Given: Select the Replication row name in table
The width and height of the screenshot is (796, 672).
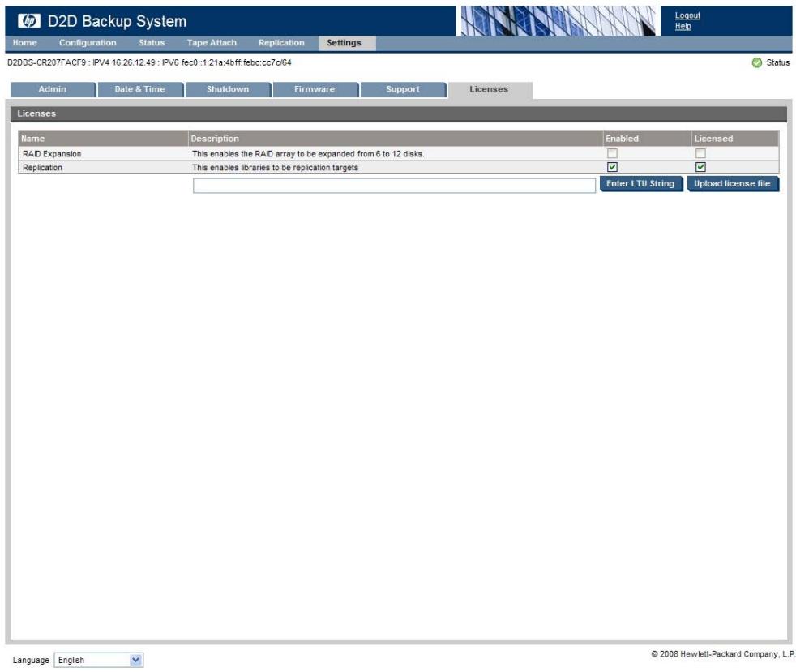Looking at the screenshot, I should point(42,168).
